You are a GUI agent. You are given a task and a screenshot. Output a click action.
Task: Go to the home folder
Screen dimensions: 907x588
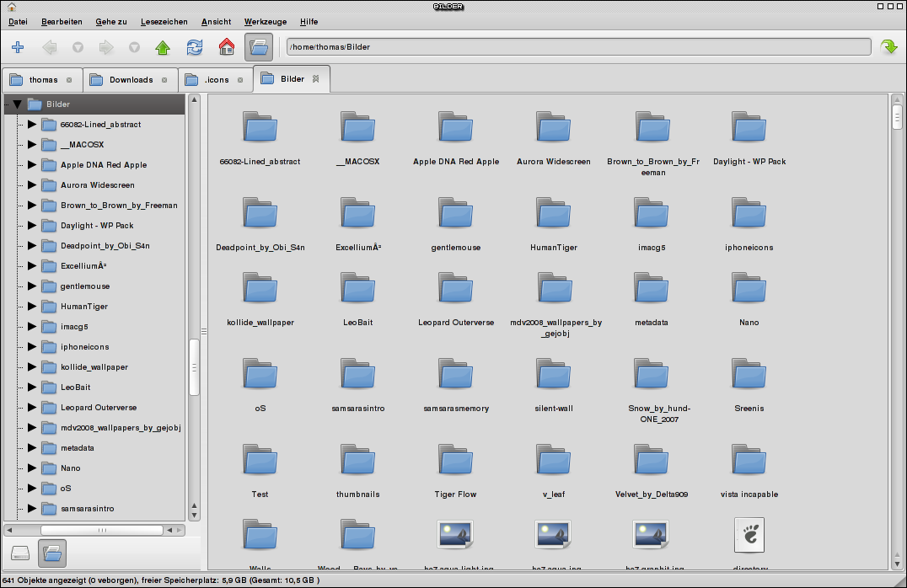pyautogui.click(x=226, y=47)
